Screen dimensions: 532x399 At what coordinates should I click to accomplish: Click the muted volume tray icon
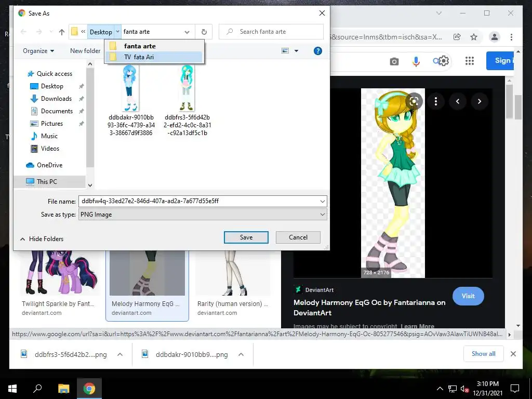[464, 389]
